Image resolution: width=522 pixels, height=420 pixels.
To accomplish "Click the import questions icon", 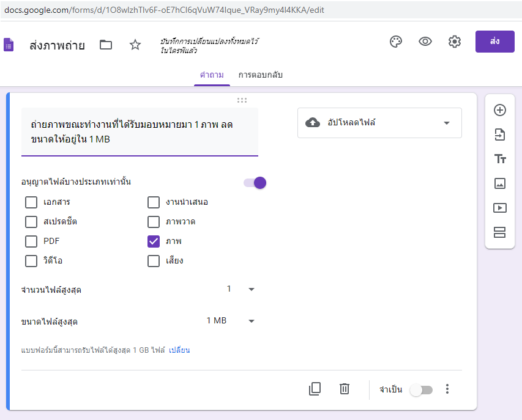I will (500, 135).
